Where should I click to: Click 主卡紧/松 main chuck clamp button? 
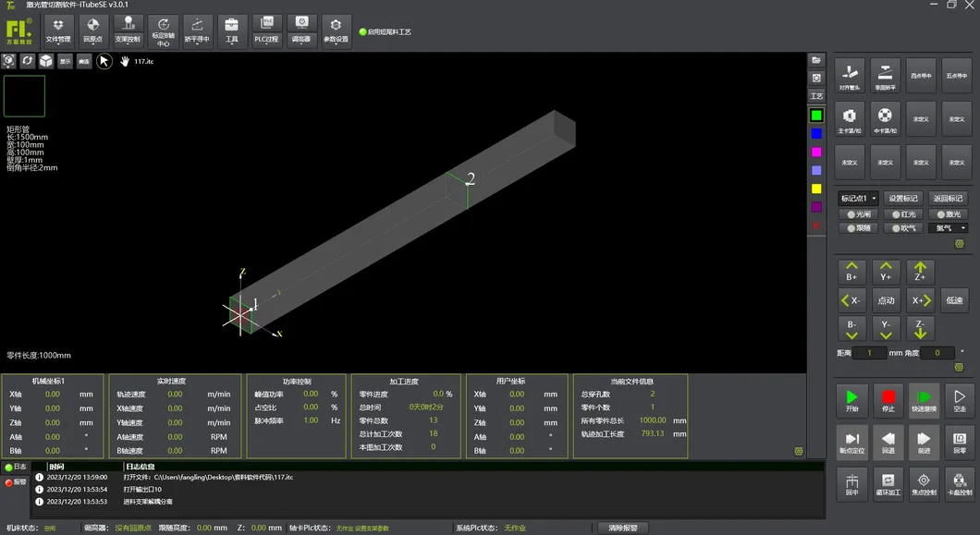tap(850, 119)
